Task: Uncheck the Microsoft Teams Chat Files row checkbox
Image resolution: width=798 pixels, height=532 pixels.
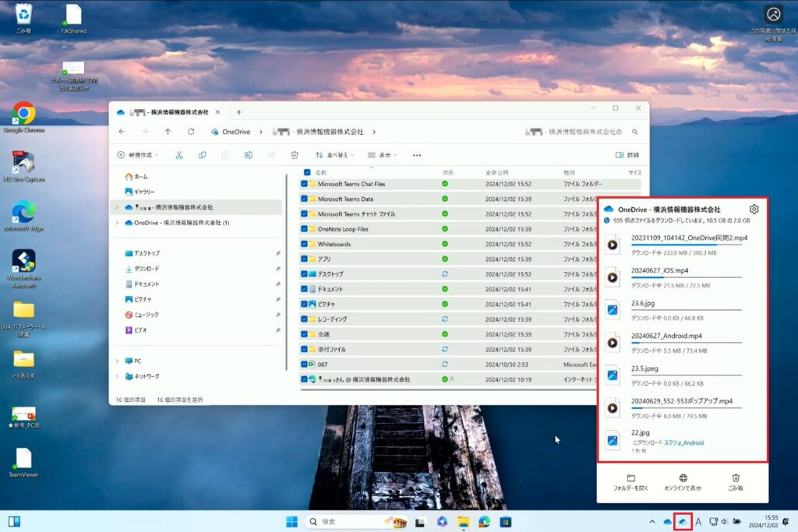Action: [x=304, y=184]
